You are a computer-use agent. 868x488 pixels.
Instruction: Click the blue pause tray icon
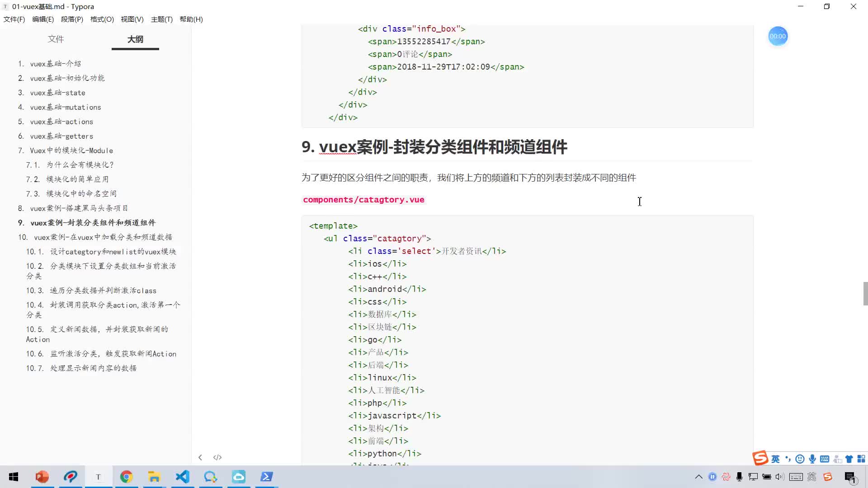coord(712,477)
